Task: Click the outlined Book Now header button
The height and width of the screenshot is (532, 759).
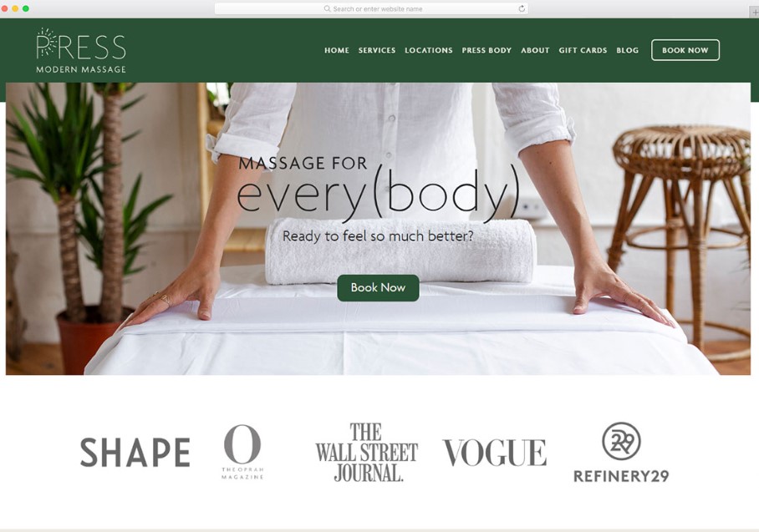Action: [685, 50]
